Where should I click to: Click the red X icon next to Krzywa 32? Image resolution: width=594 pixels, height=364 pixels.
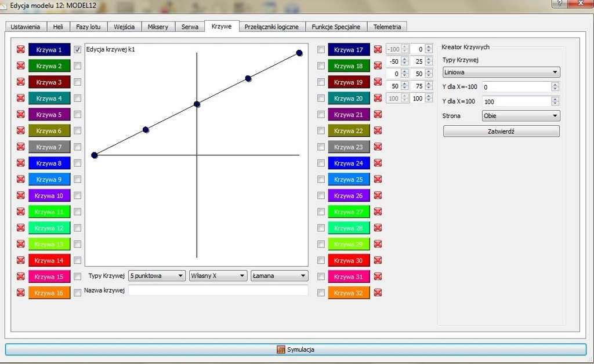(x=378, y=293)
